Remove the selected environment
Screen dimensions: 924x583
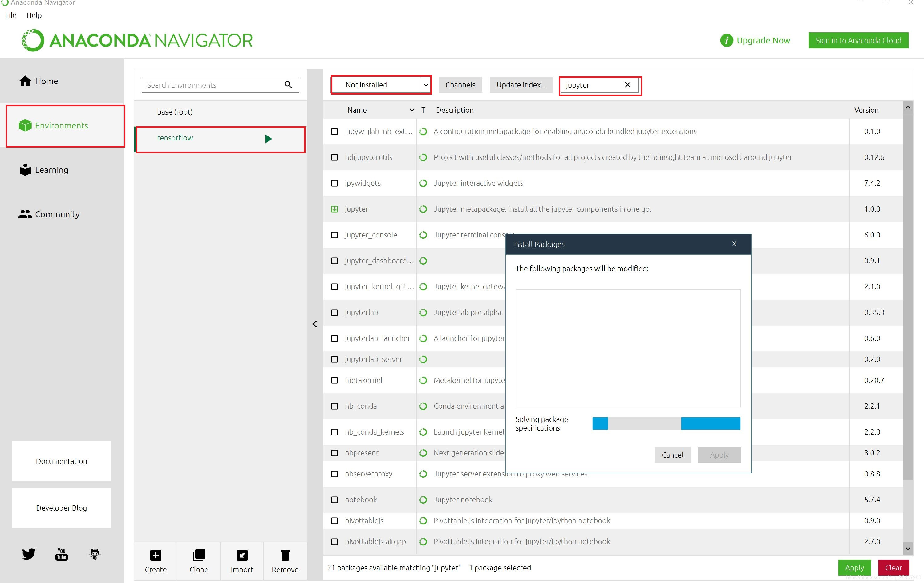click(285, 561)
